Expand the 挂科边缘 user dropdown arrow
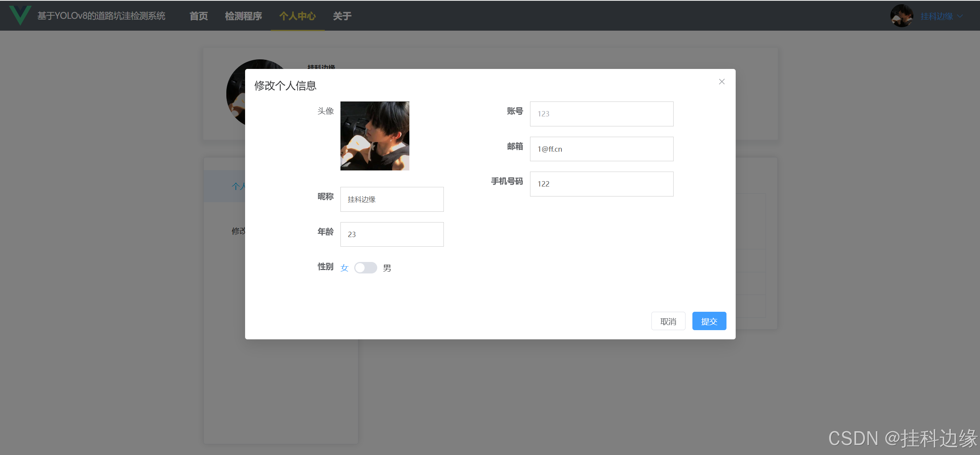 960,16
